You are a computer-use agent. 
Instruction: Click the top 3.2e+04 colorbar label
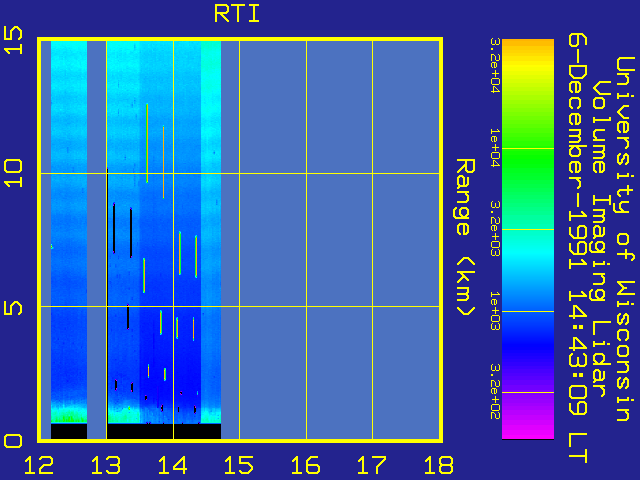(495, 66)
